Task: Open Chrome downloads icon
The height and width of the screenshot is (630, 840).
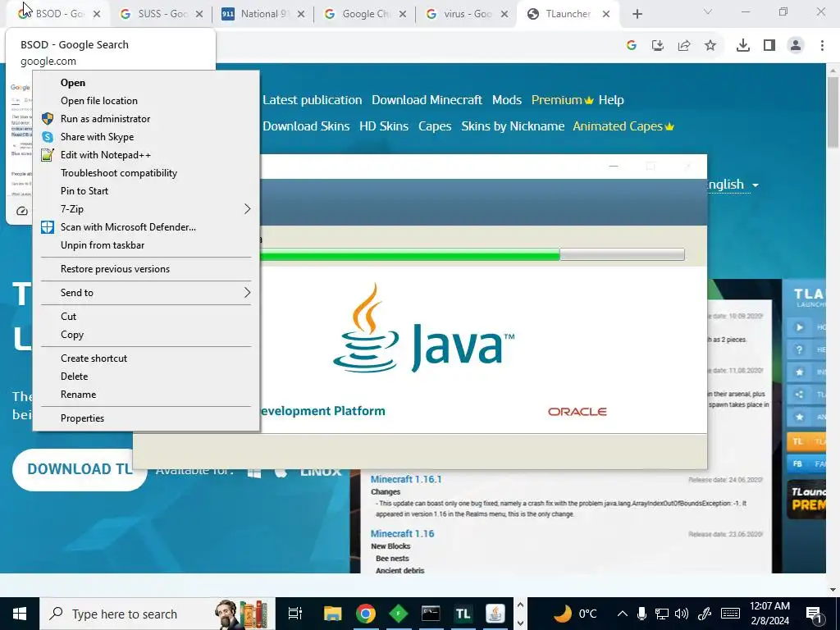Action: click(x=742, y=46)
